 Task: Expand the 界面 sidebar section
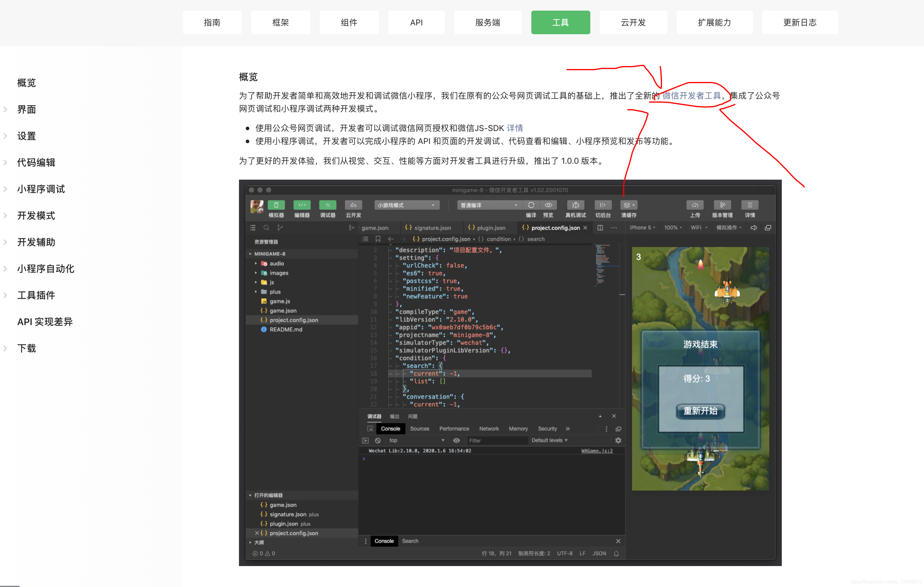click(27, 109)
